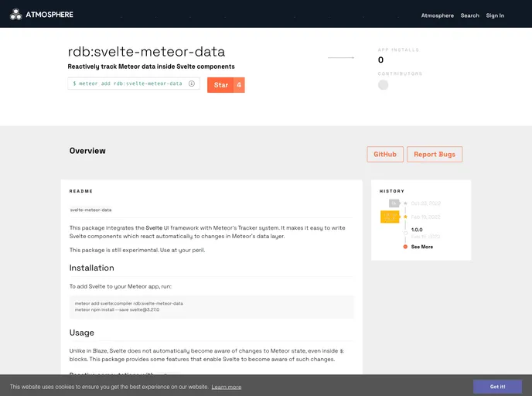Click the gray star marker for Oct 2022
The width and height of the screenshot is (532, 396).
tap(405, 203)
